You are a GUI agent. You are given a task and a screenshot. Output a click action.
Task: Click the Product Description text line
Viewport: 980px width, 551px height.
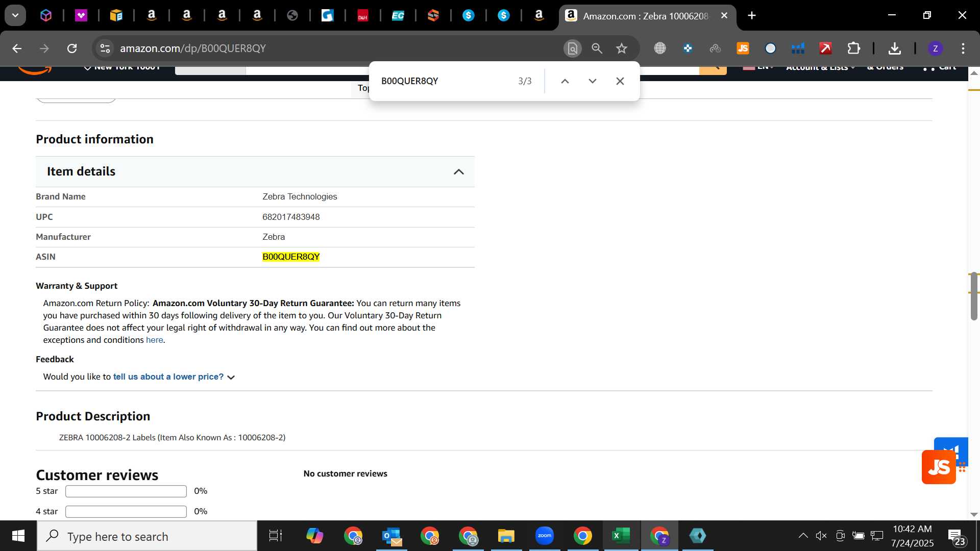point(172,438)
